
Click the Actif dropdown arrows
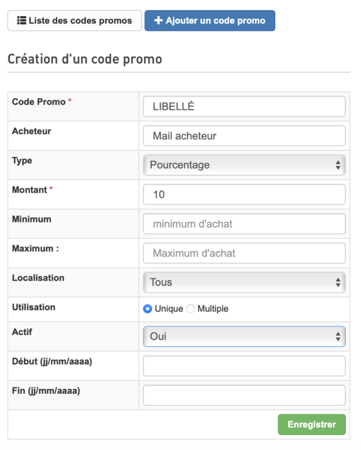point(338,337)
